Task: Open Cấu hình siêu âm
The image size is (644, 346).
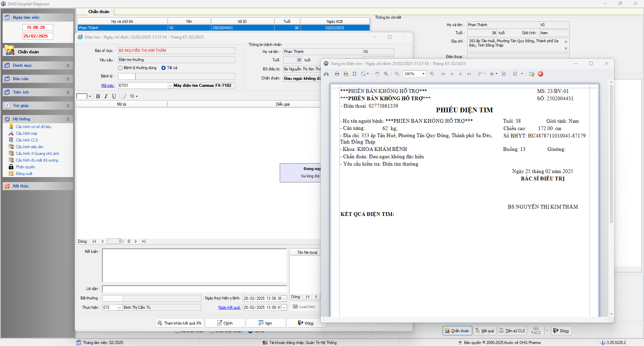Action: pyautogui.click(x=30, y=147)
